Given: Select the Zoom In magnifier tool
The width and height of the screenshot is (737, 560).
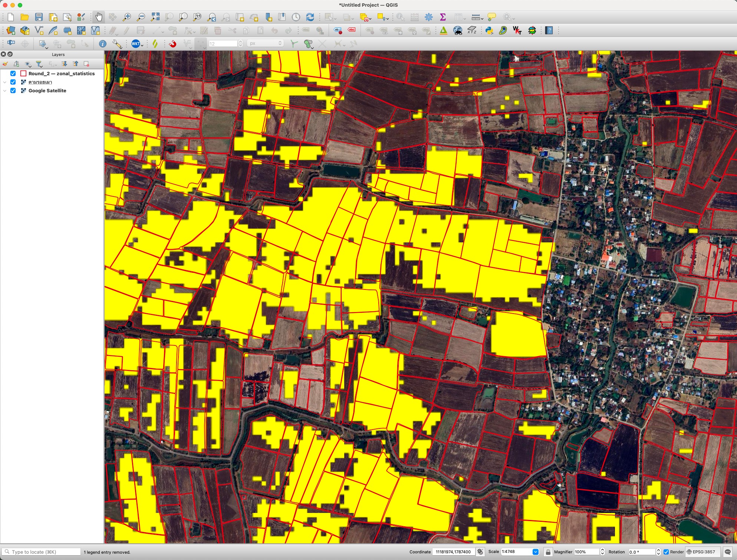Looking at the screenshot, I should pos(127,17).
